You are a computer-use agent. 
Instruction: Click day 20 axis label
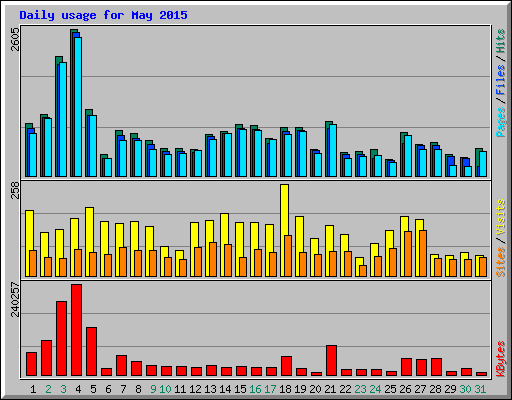[315, 389]
